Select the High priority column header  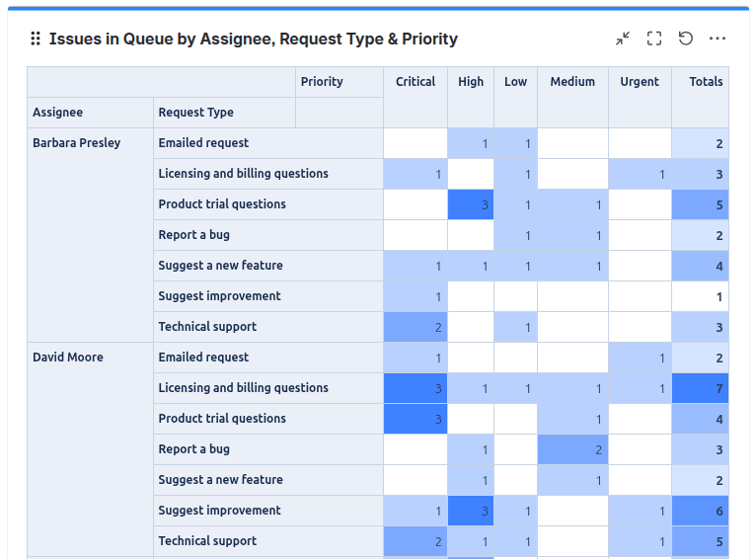[471, 82]
